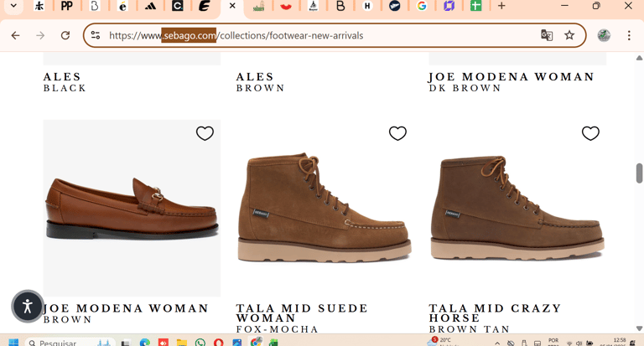Viewport: 644px width, 346px height.
Task: Click the scrollbar down arrow
Action: [x=639, y=328]
